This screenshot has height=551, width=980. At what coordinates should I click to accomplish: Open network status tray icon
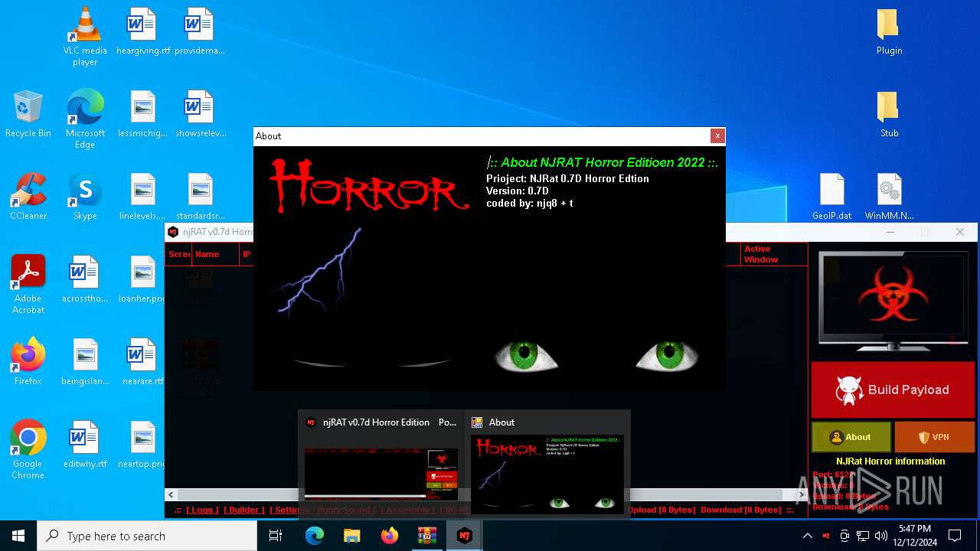(863, 536)
